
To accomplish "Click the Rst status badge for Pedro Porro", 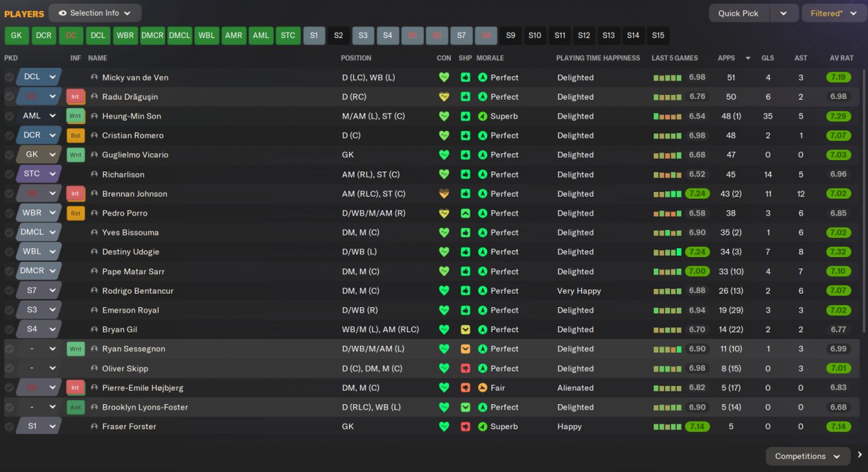I will coord(75,213).
